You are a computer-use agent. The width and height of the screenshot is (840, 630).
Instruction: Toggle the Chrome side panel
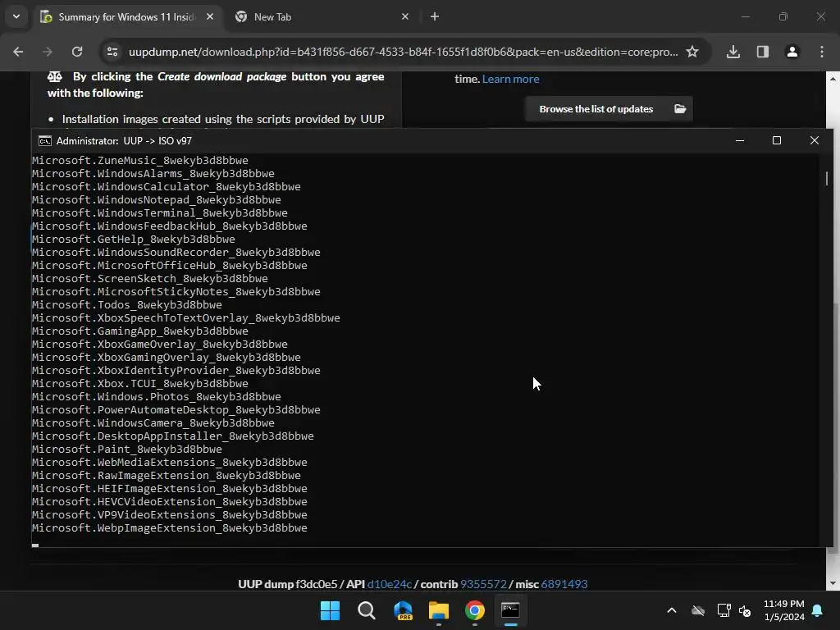click(x=763, y=52)
